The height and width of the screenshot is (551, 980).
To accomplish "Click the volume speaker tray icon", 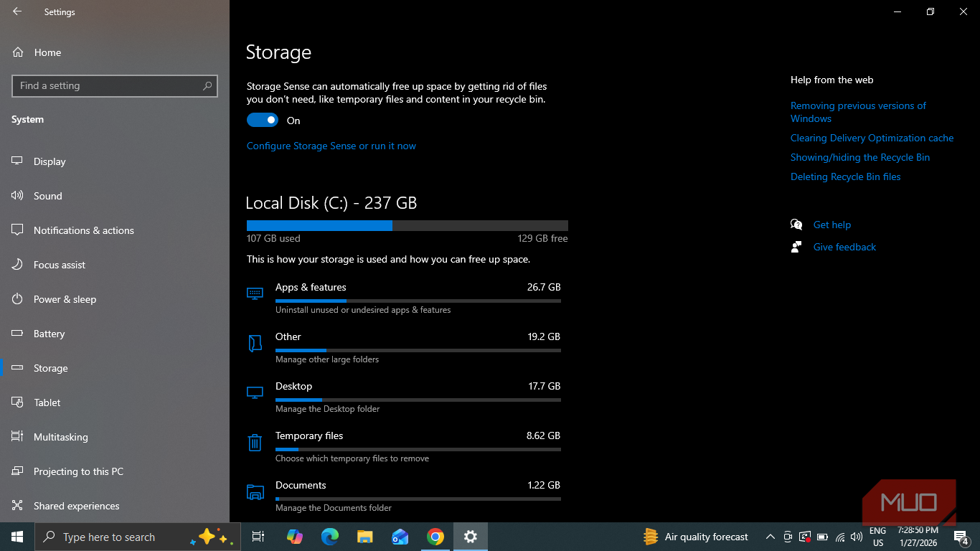I will [856, 537].
